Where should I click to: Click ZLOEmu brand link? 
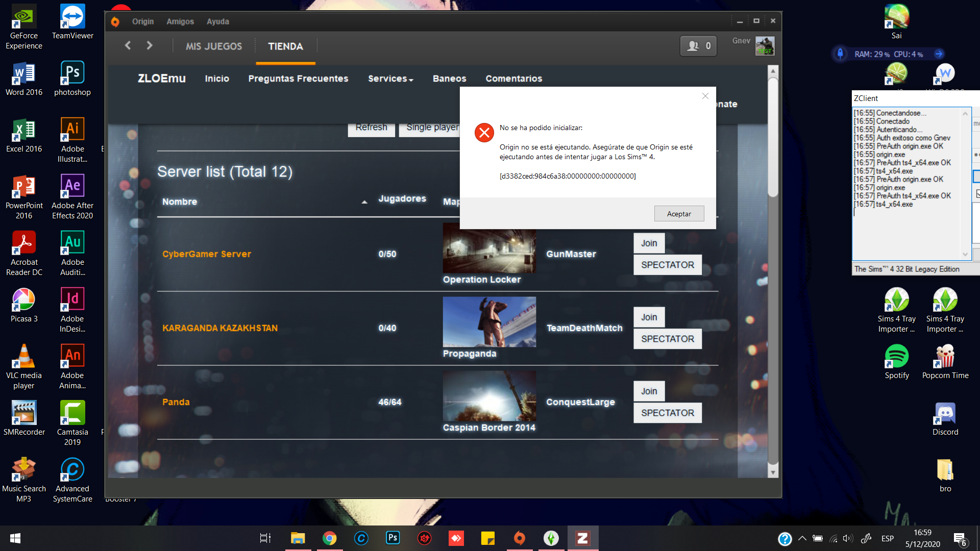coord(162,78)
